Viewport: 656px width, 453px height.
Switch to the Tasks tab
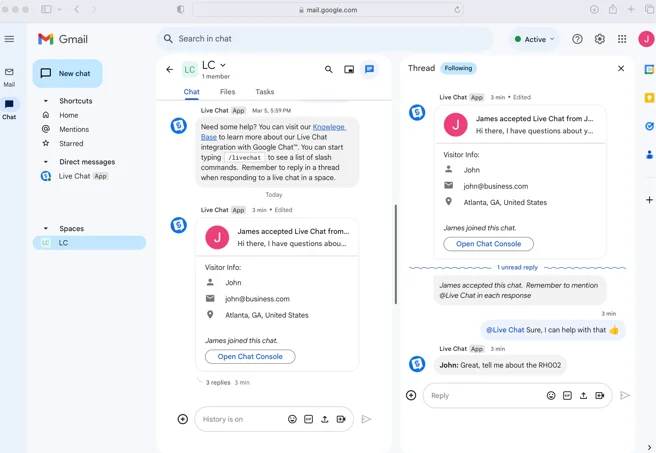click(264, 92)
